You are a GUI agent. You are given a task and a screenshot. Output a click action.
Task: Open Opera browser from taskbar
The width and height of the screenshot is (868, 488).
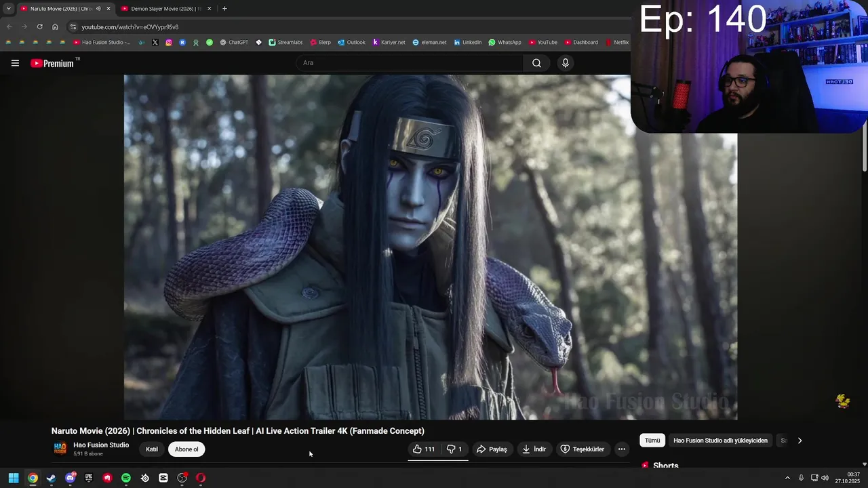coord(201,478)
